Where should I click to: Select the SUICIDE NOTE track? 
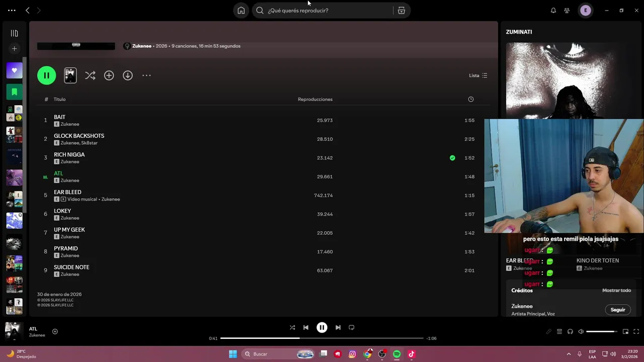click(263, 270)
